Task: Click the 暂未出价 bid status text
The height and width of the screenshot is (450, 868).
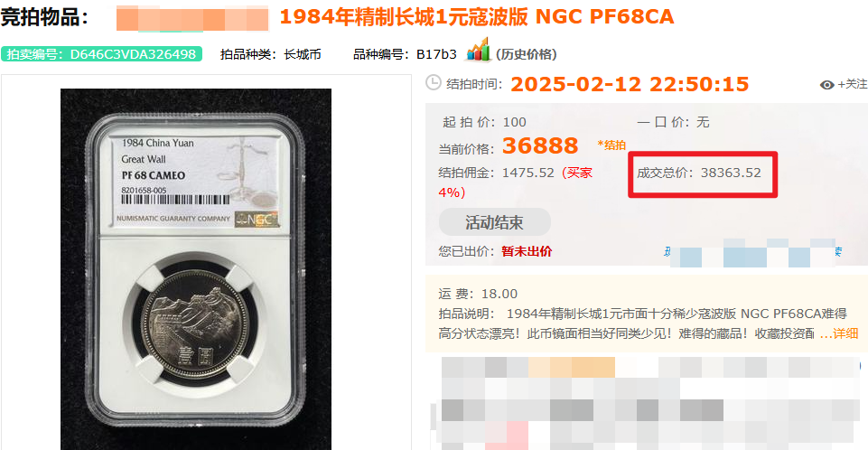Action: pos(527,251)
